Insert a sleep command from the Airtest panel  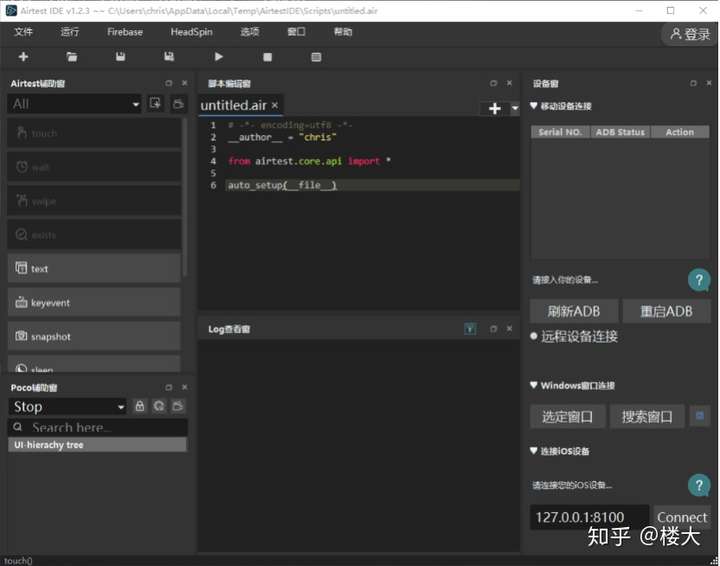point(94,364)
